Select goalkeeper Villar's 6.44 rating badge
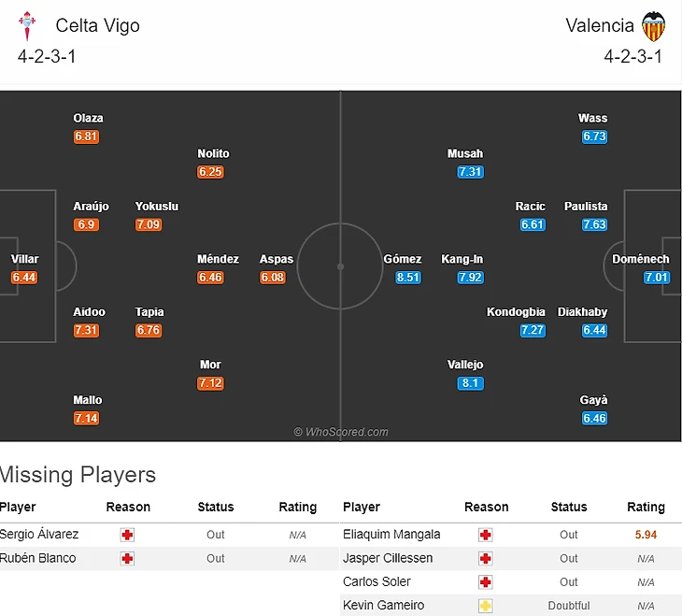Screen dimensions: 682x616 [24, 278]
